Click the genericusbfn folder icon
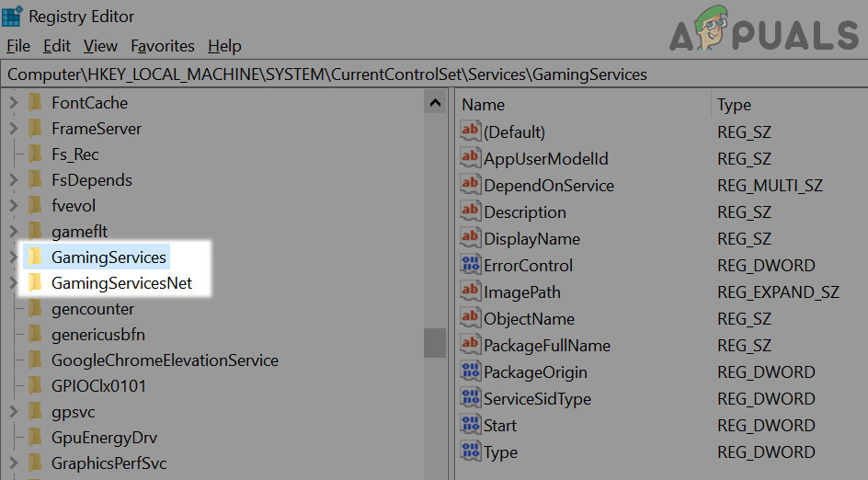This screenshot has width=868, height=480. 35,335
